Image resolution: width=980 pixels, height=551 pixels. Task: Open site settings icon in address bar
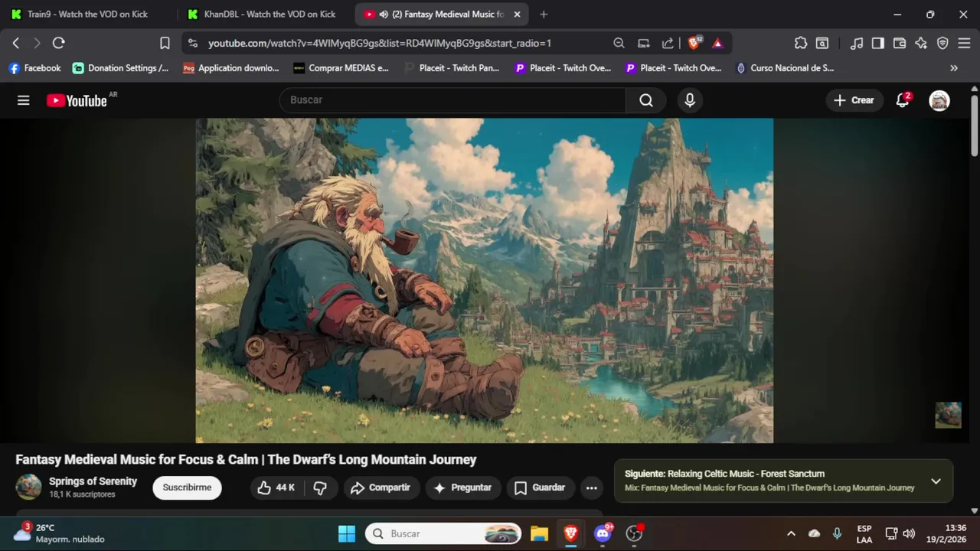[x=192, y=43]
